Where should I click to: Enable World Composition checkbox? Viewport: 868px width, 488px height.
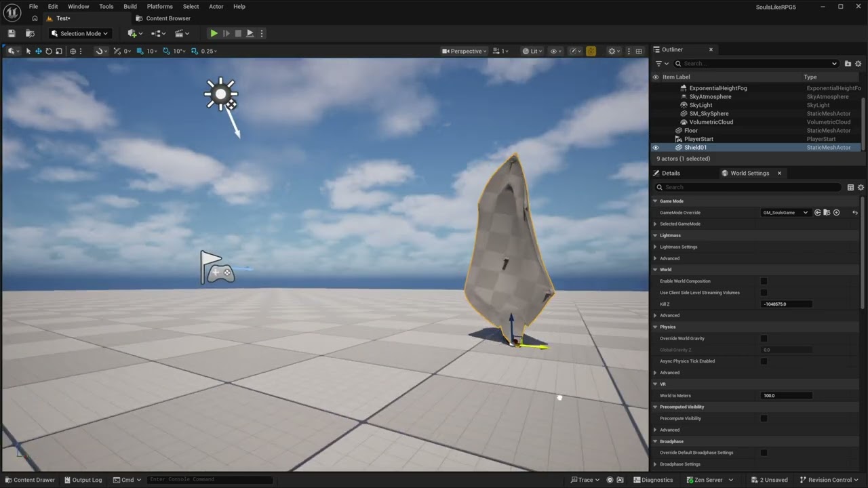tap(764, 281)
